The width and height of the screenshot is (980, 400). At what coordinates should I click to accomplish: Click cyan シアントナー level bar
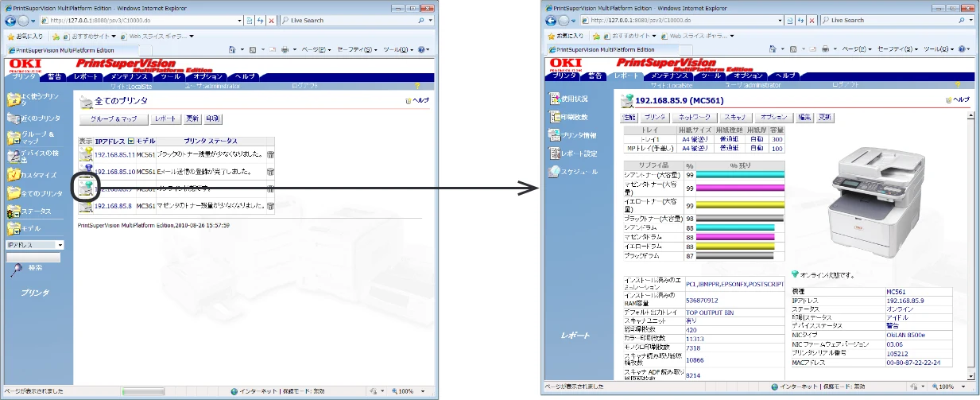click(740, 173)
